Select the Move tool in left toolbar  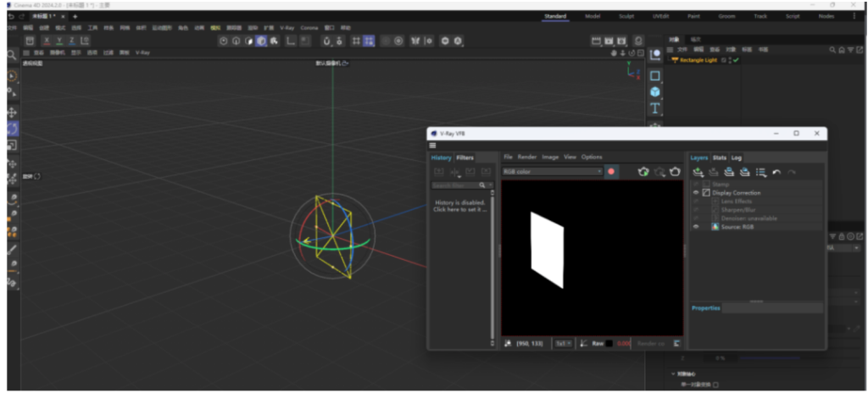[12, 112]
